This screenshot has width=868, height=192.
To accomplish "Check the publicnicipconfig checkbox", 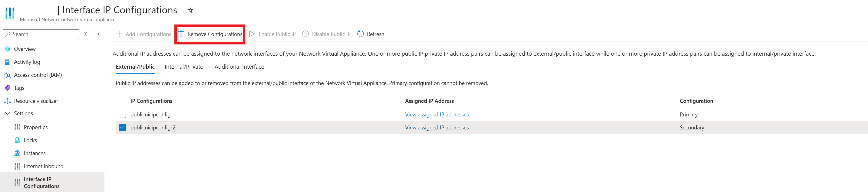I will tap(122, 114).
